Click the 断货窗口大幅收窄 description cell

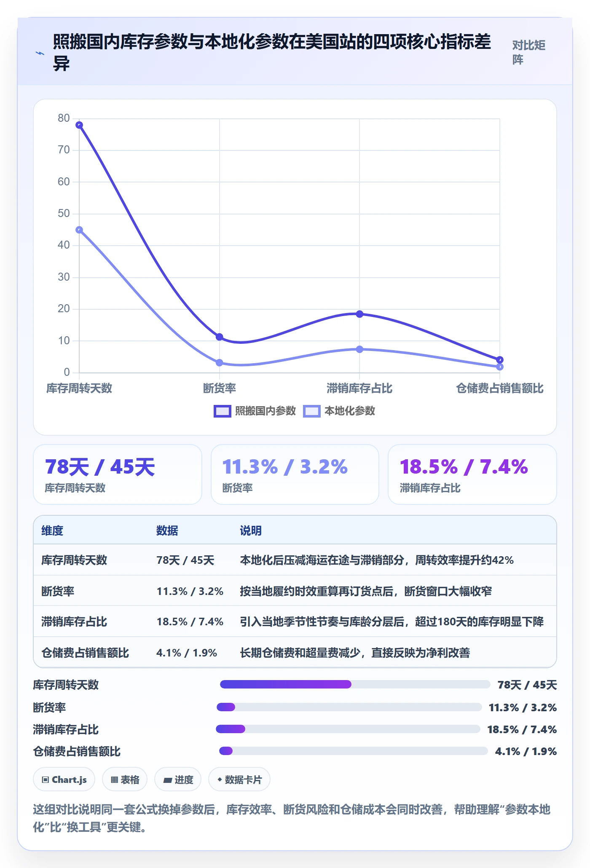[366, 591]
